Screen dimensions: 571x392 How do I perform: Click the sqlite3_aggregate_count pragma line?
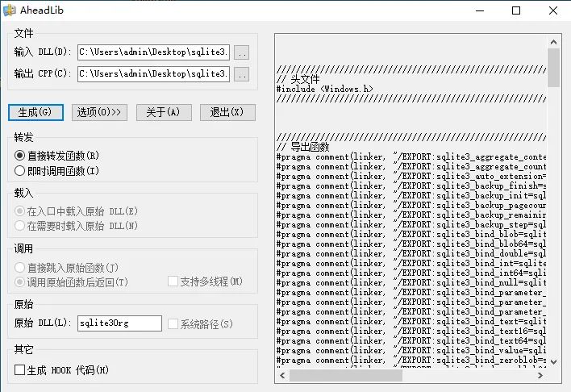[x=411, y=166]
